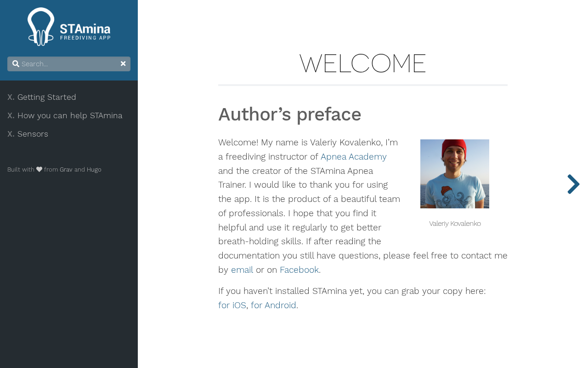The height and width of the screenshot is (368, 588).
Task: Open the Getting Started menu item
Action: coord(46,97)
